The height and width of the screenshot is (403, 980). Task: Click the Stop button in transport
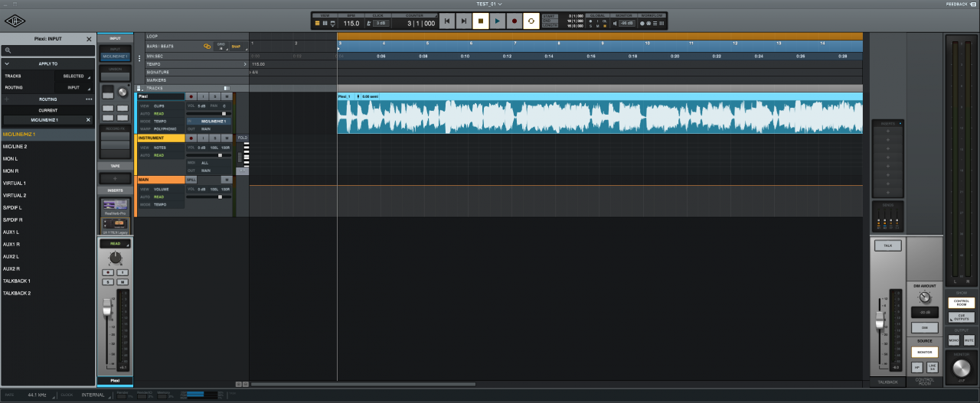click(481, 21)
